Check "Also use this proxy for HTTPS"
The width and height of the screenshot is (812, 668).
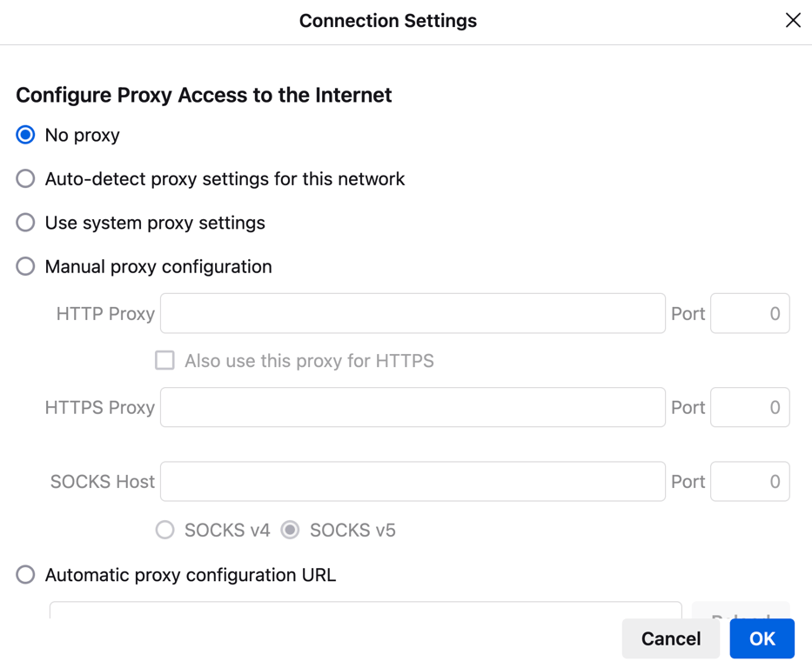click(164, 360)
